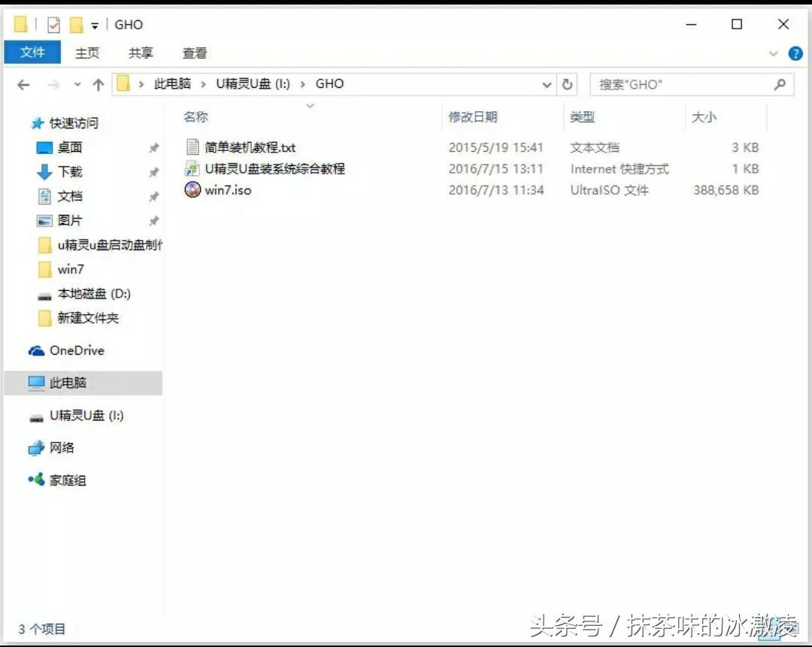
Task: Open the 网络 item in navigation pane
Action: [x=63, y=448]
